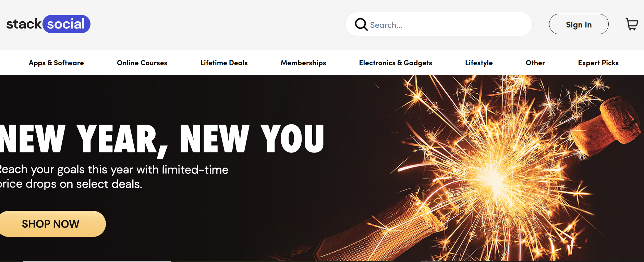Open the shopping cart icon
Image resolution: width=644 pixels, height=262 pixels.
coord(632,24)
